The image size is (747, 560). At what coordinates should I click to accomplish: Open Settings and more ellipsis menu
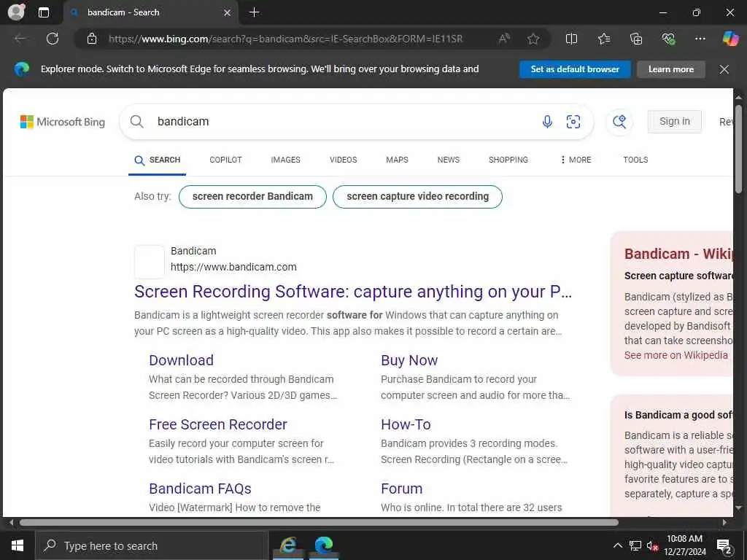pyautogui.click(x=700, y=39)
